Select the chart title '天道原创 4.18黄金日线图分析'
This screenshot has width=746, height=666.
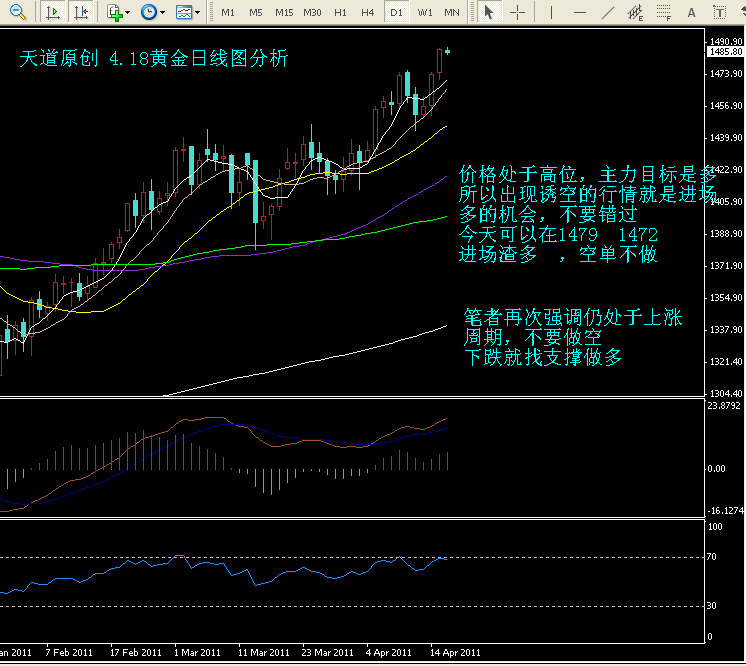154,59
